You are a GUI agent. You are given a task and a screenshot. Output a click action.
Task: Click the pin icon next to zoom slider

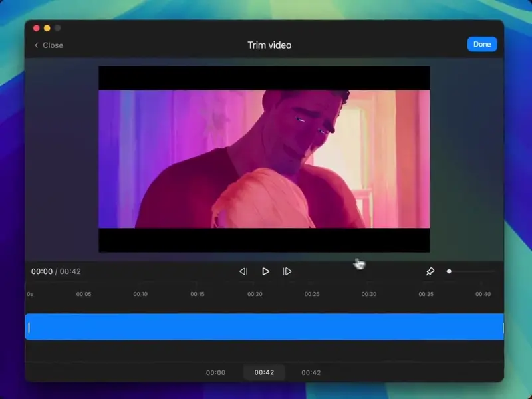(430, 271)
